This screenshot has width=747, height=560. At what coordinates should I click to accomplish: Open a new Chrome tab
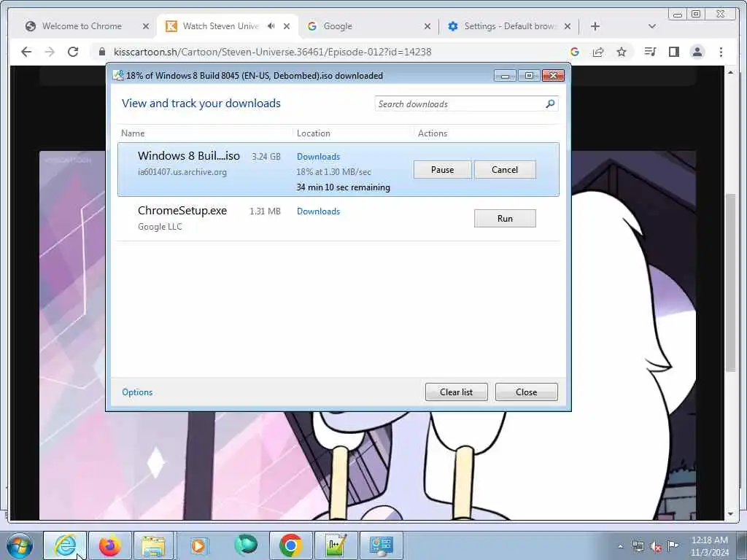(x=595, y=26)
